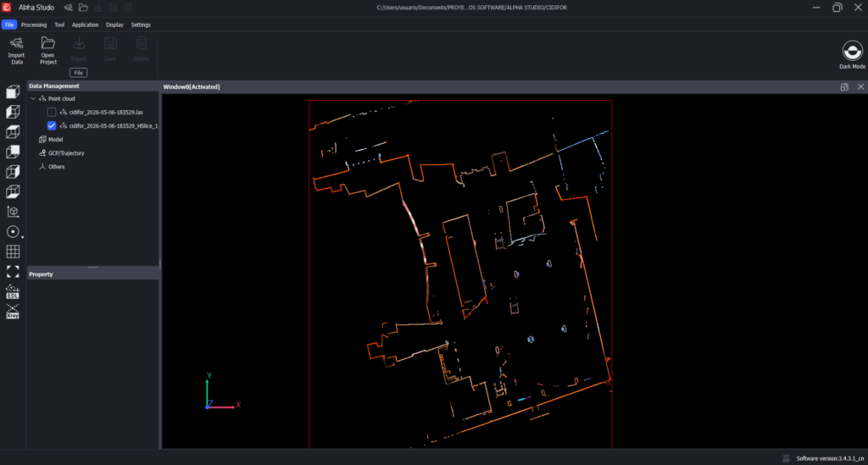Toggle the EDL rendering icon
The width and height of the screenshot is (868, 465).
pos(13,291)
